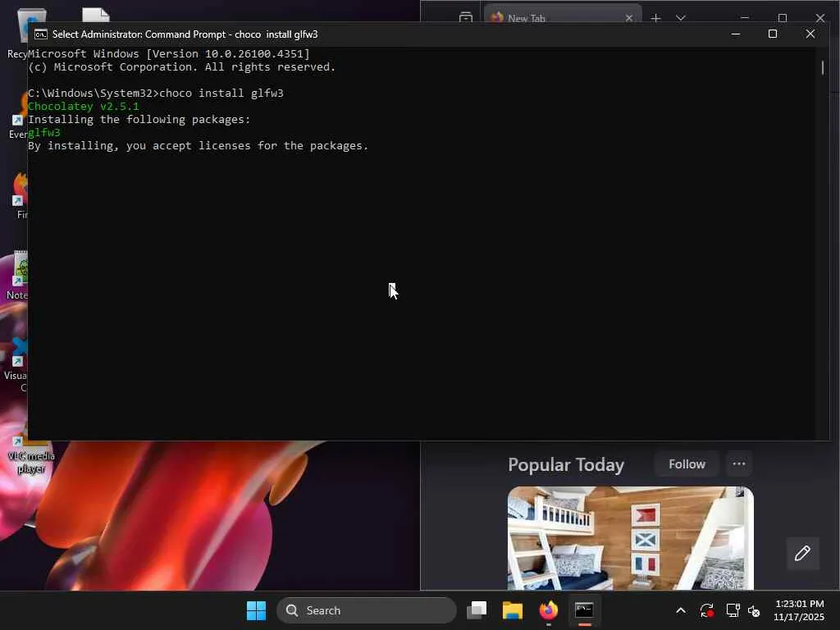
Task: Open Popular Today more options menu
Action: [x=739, y=464]
